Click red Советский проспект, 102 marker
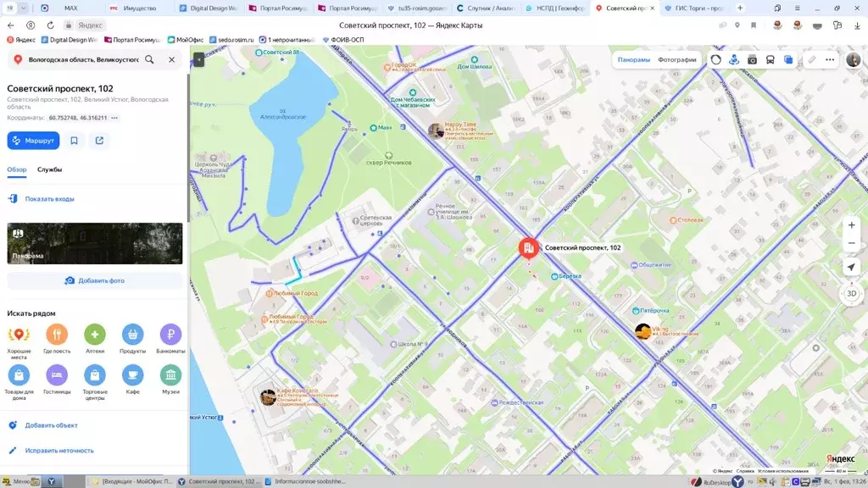Screen dimensions: 868x488 pyautogui.click(x=529, y=248)
